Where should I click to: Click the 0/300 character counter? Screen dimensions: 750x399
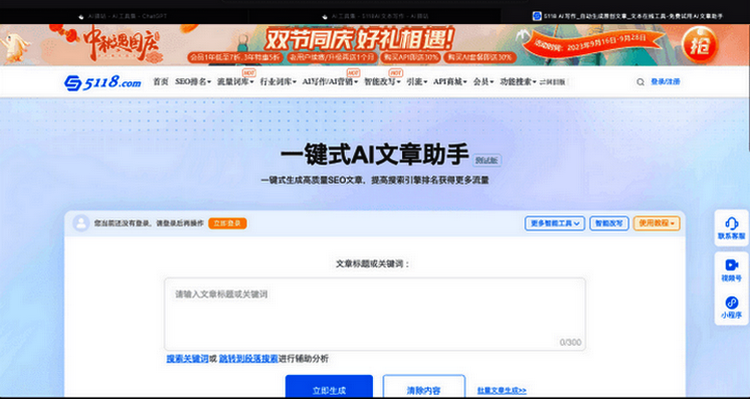(570, 342)
